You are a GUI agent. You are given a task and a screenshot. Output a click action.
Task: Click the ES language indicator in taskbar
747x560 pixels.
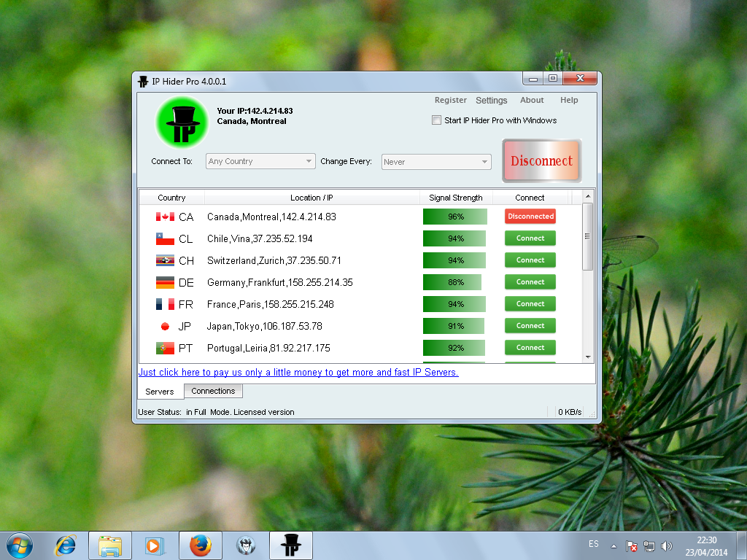click(x=593, y=544)
